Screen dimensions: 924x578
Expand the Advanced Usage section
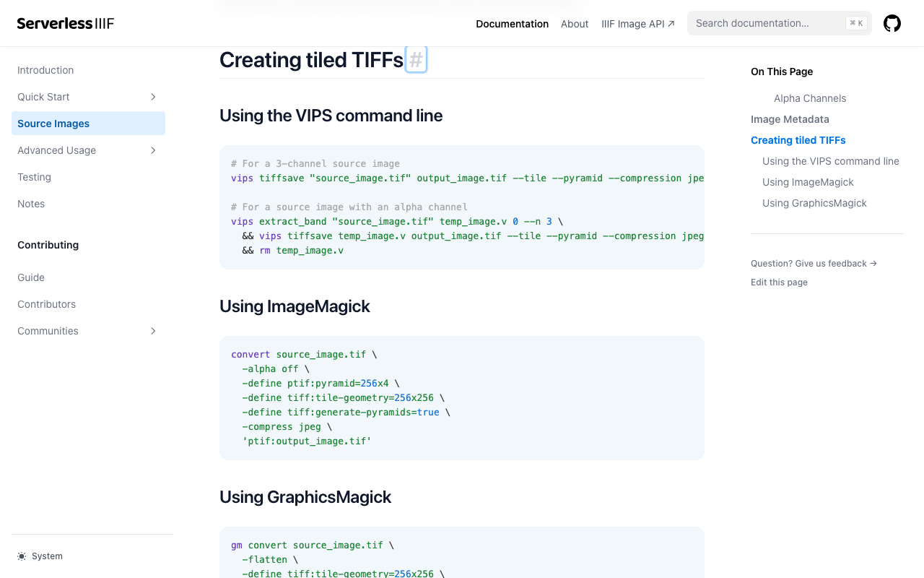click(152, 150)
